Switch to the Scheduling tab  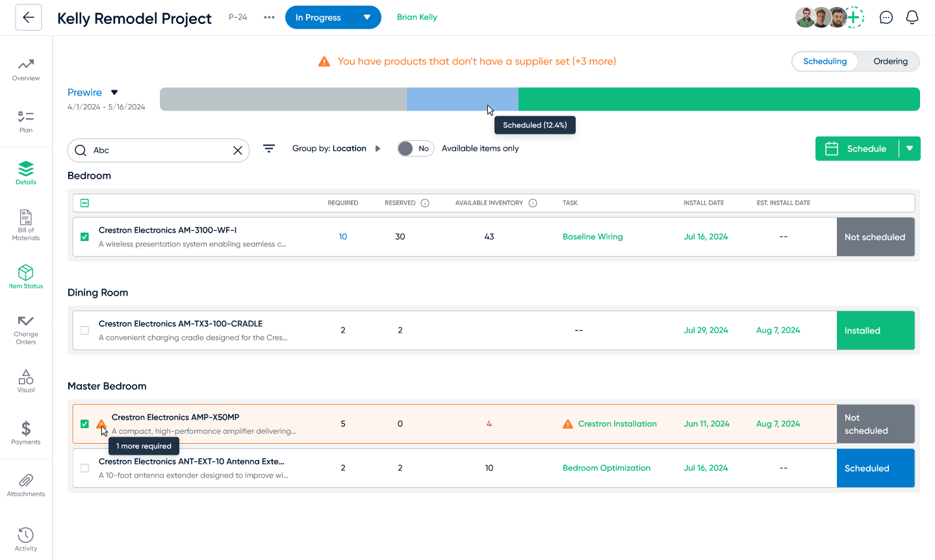coord(825,61)
